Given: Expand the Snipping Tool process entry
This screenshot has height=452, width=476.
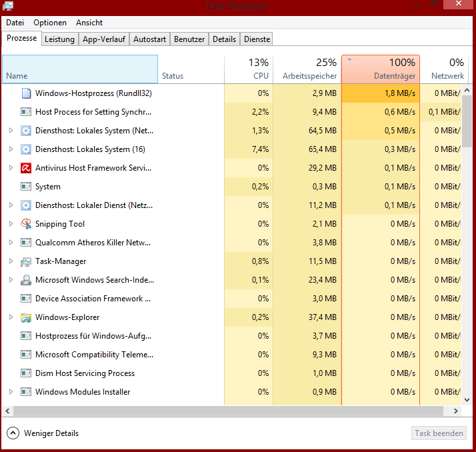Looking at the screenshot, I should tap(11, 224).
